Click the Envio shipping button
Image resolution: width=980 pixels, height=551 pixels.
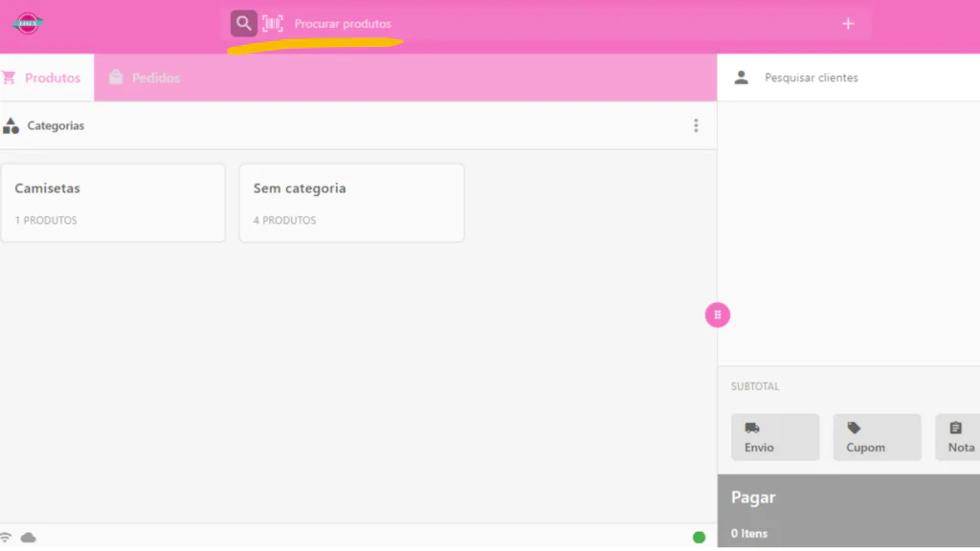(775, 437)
